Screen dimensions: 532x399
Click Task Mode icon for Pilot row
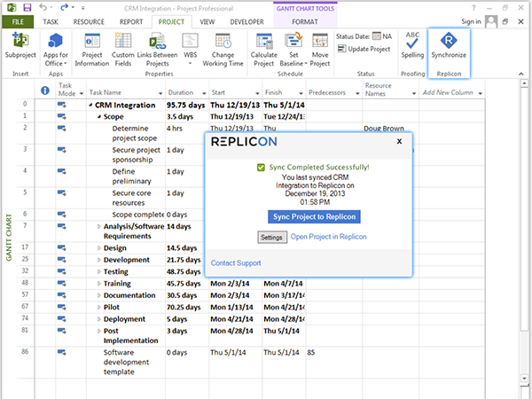pyautogui.click(x=61, y=307)
